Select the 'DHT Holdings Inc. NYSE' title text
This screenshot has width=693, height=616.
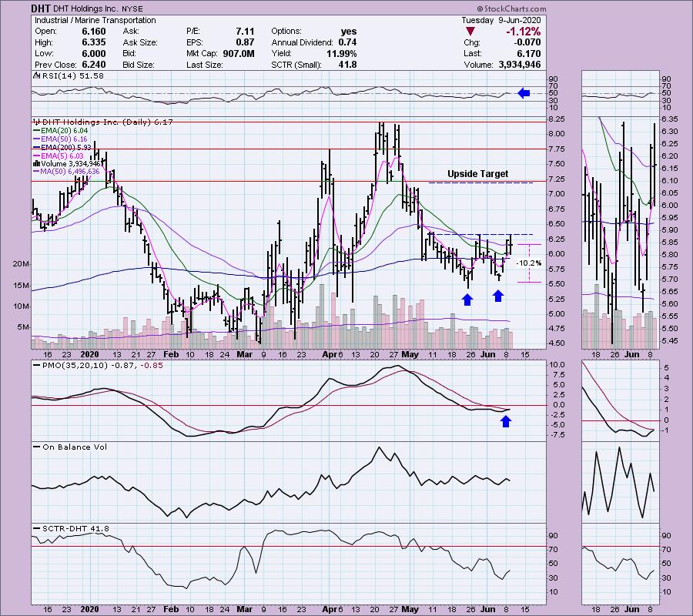(98, 8)
